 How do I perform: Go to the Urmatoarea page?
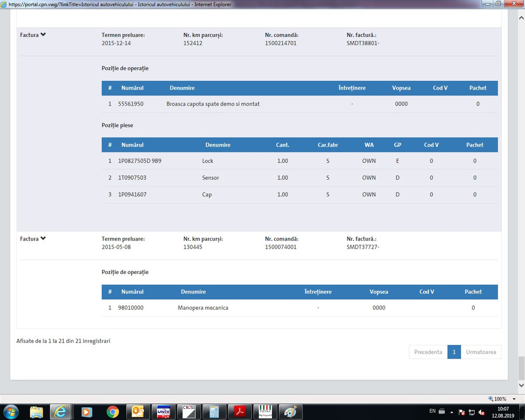tap(481, 352)
